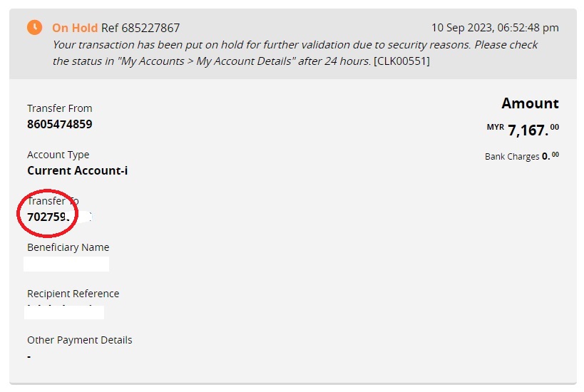Select the destination account number 702759
The image size is (584, 392).
pos(48,217)
